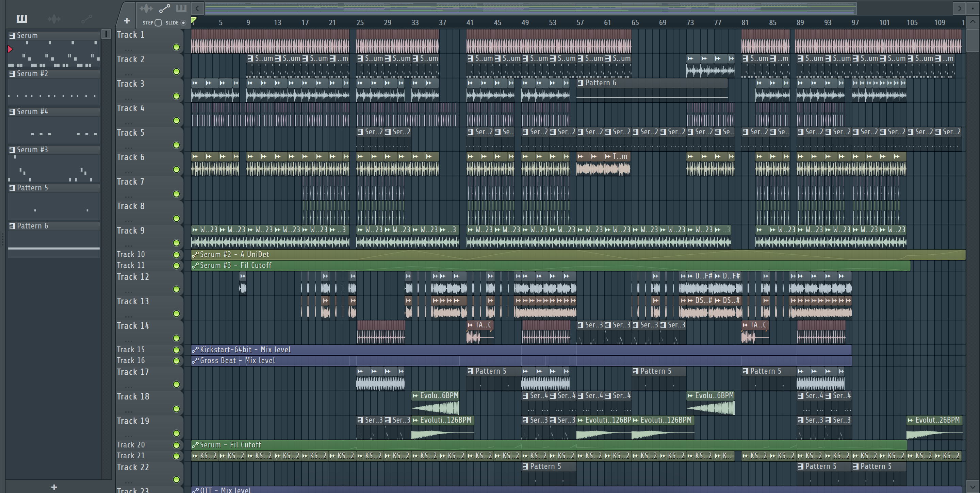Click the Track 12 header label
The image size is (980, 493).
pos(133,277)
